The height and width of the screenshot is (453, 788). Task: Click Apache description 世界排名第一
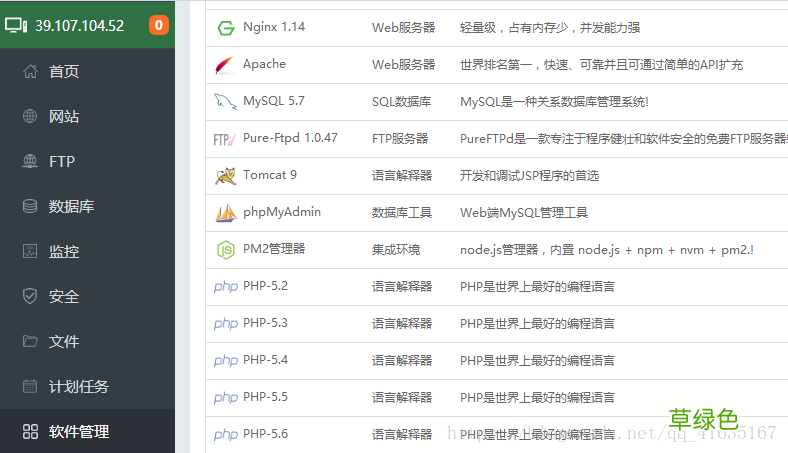(602, 65)
